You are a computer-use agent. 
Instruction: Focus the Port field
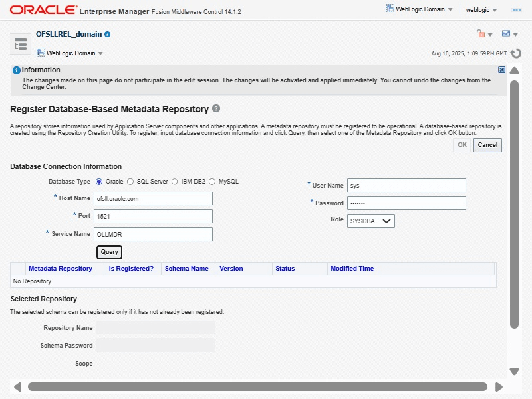tap(153, 217)
